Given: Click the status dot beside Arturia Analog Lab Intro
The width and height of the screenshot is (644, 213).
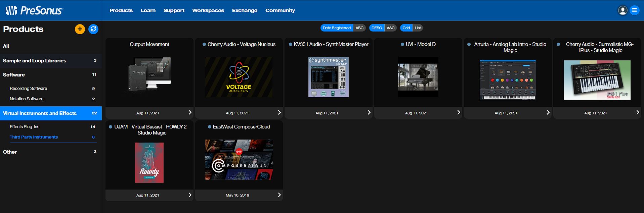Looking at the screenshot, I should pos(469,44).
